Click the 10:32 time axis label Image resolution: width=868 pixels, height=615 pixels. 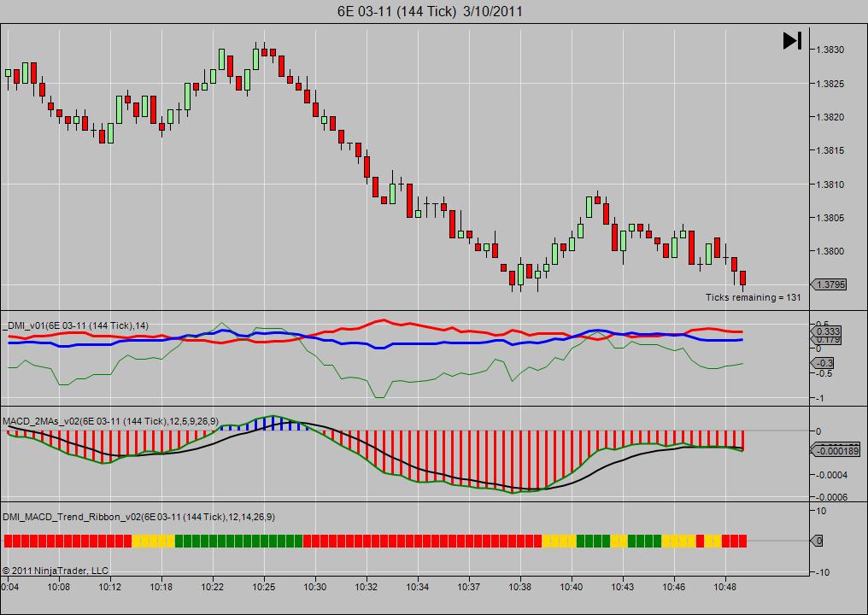(x=366, y=586)
